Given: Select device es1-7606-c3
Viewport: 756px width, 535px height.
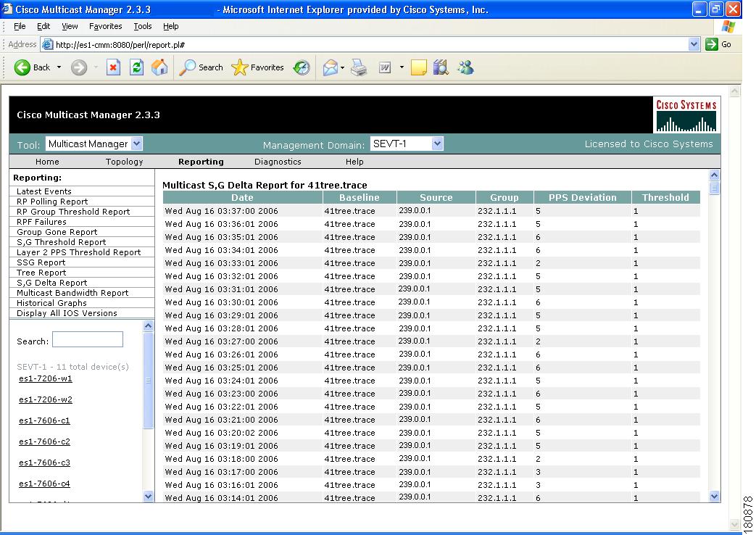Looking at the screenshot, I should [44, 463].
